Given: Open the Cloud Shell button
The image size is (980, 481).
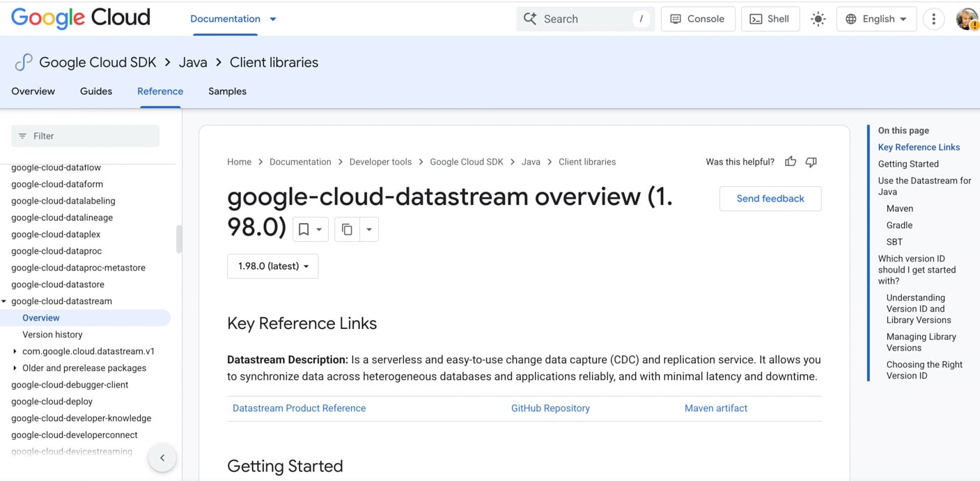Looking at the screenshot, I should coord(770,19).
